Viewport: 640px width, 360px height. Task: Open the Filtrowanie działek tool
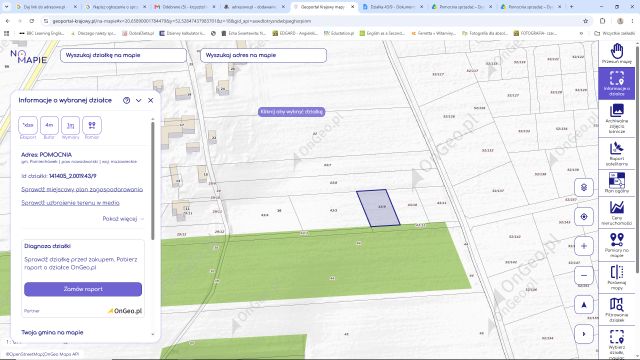[616, 309]
